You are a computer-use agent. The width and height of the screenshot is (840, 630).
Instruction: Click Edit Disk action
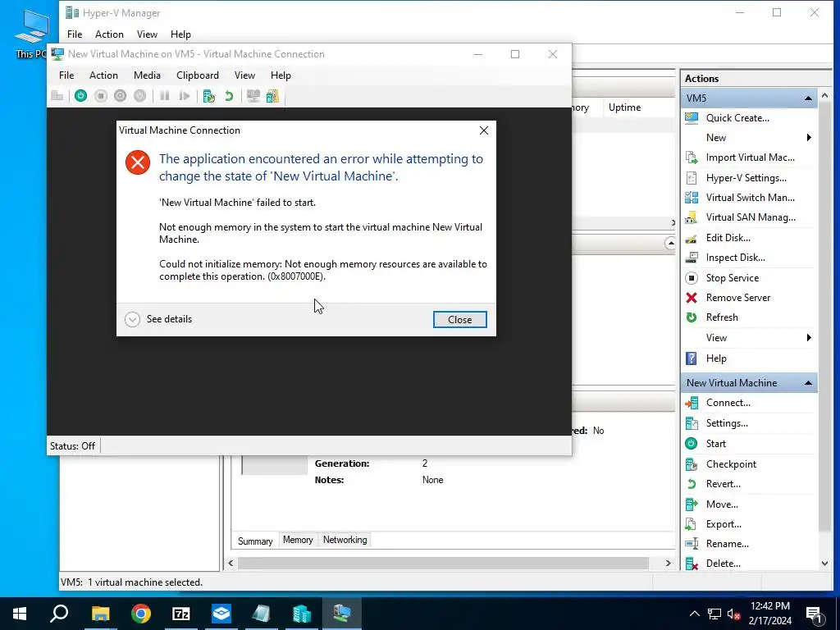(x=728, y=238)
